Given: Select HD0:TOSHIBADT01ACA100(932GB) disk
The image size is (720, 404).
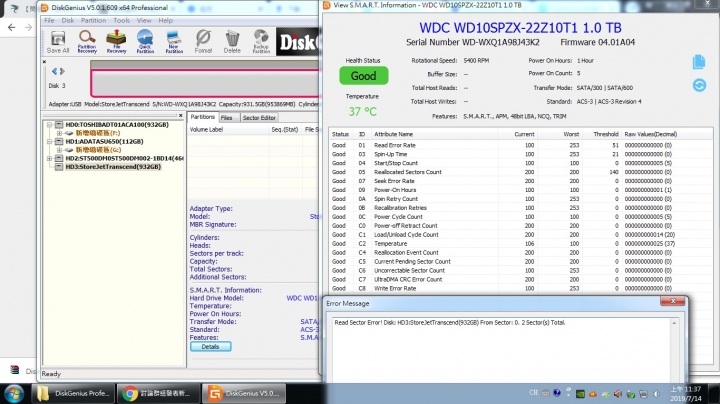Looking at the screenshot, I should pyautogui.click(x=117, y=125).
